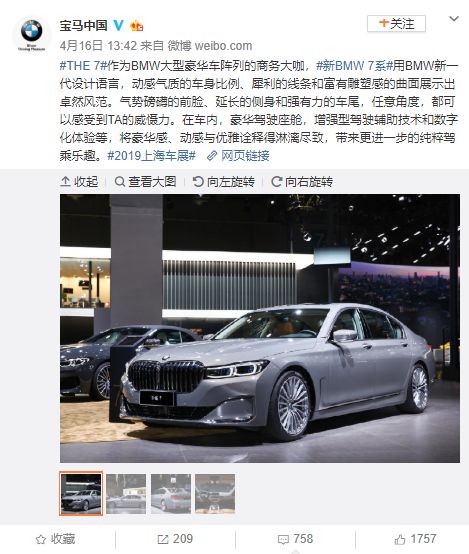Screen dimensions: 469x554
Task: Select the second car photo thumbnail
Action: [x=126, y=494]
